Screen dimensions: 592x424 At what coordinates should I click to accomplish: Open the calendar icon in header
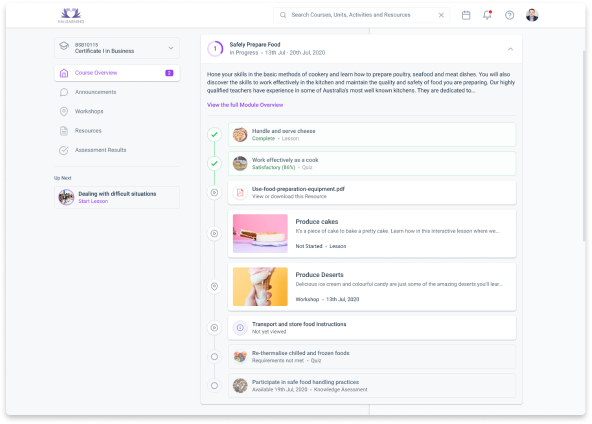tap(466, 15)
